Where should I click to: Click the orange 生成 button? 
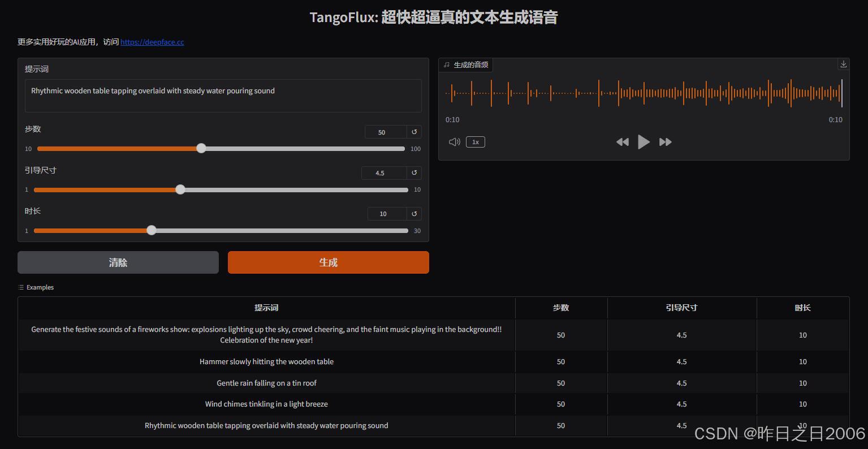(329, 262)
